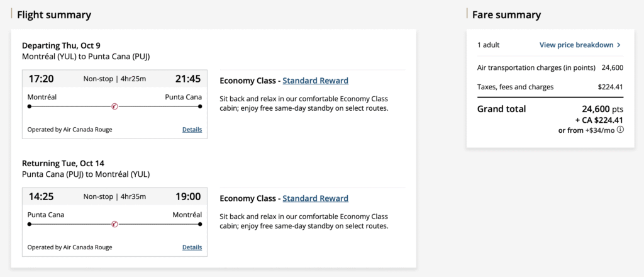This screenshot has width=644, height=277.
Task: Click the Flight summary heading
Action: [54, 14]
